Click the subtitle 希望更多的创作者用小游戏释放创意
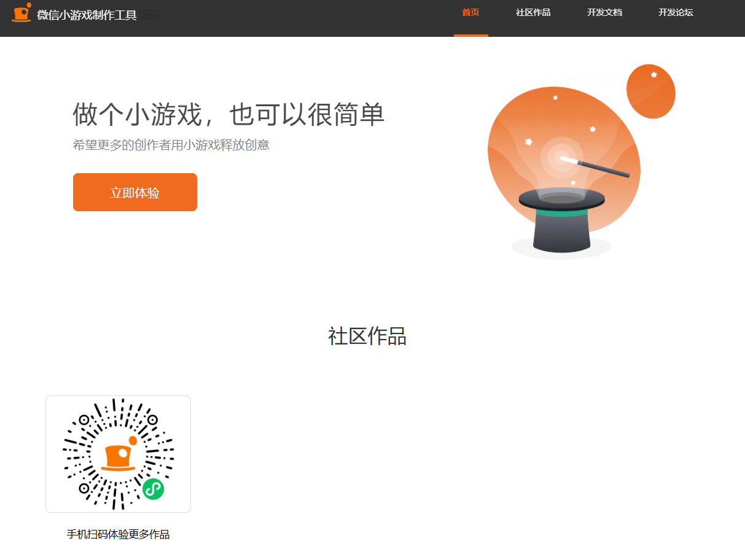The height and width of the screenshot is (560, 745). [x=171, y=146]
